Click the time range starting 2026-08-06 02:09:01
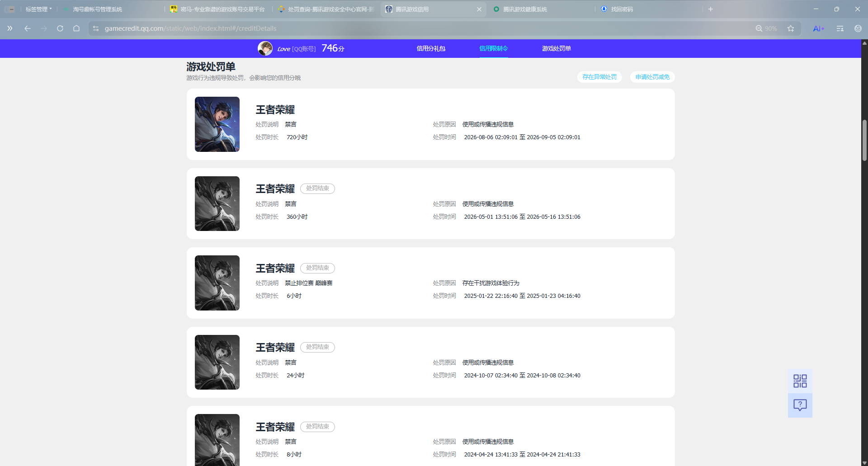This screenshot has height=466, width=868. [522, 137]
